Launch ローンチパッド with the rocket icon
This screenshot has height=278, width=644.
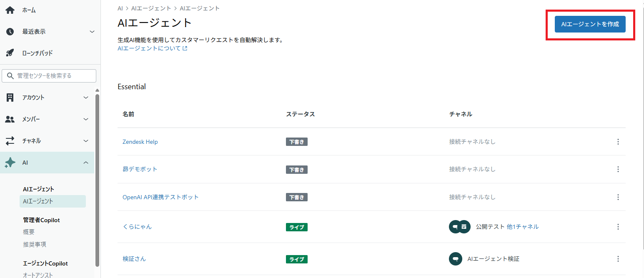tap(9, 53)
